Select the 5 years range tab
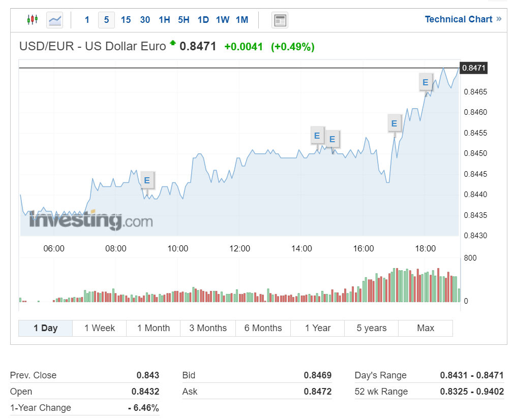Screen dimensions: 514x420 (x=372, y=328)
